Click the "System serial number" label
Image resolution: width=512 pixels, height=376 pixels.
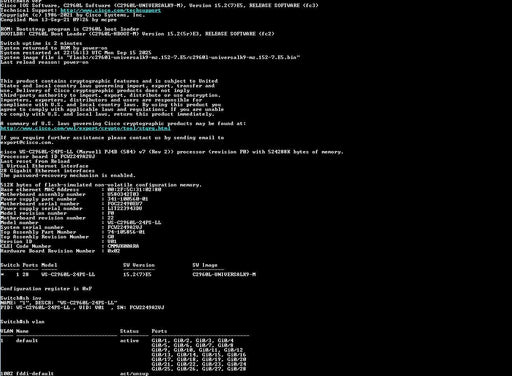[32, 227]
